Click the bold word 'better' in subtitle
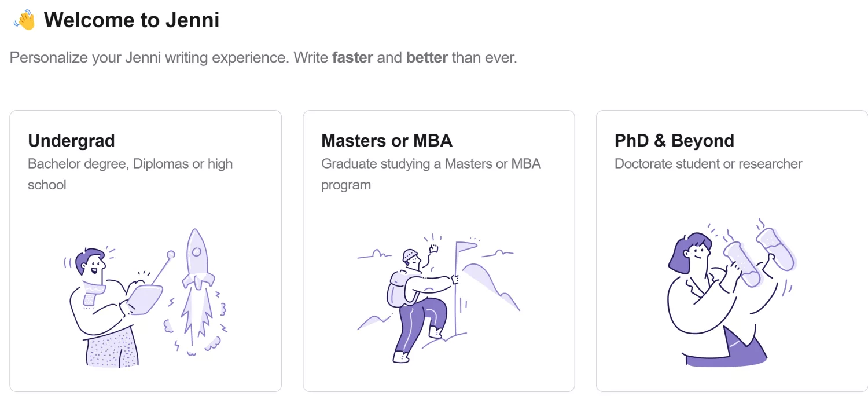This screenshot has width=868, height=399. (427, 58)
